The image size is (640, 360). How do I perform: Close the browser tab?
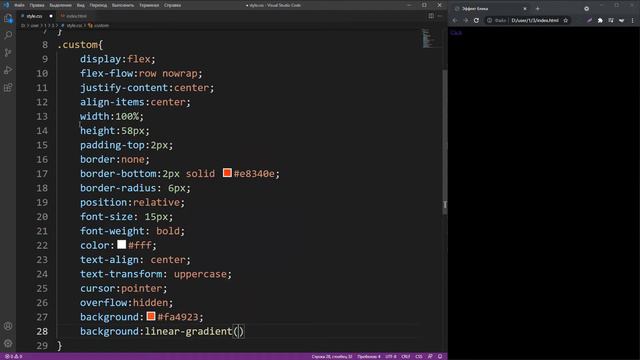point(525,9)
